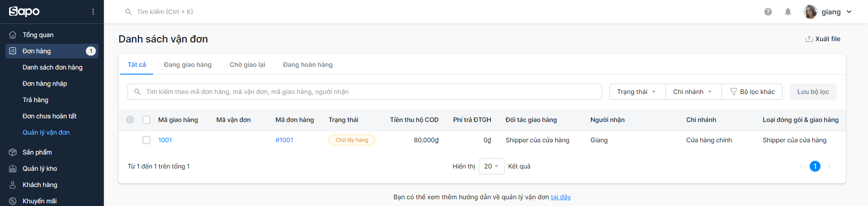
Task: Expand the Trạng thái filter dropdown
Action: pos(637,92)
